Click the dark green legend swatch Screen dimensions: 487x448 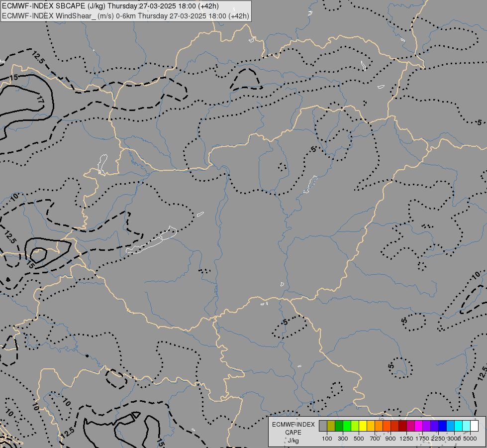pos(339,426)
